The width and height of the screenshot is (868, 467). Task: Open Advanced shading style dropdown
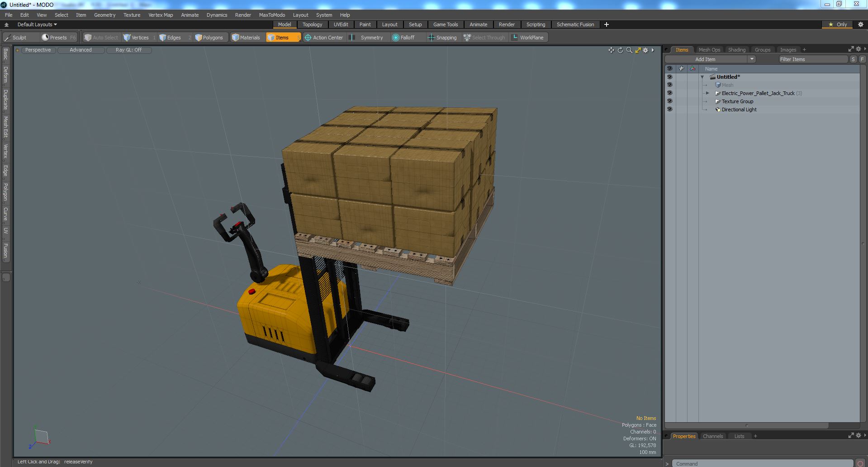click(81, 50)
